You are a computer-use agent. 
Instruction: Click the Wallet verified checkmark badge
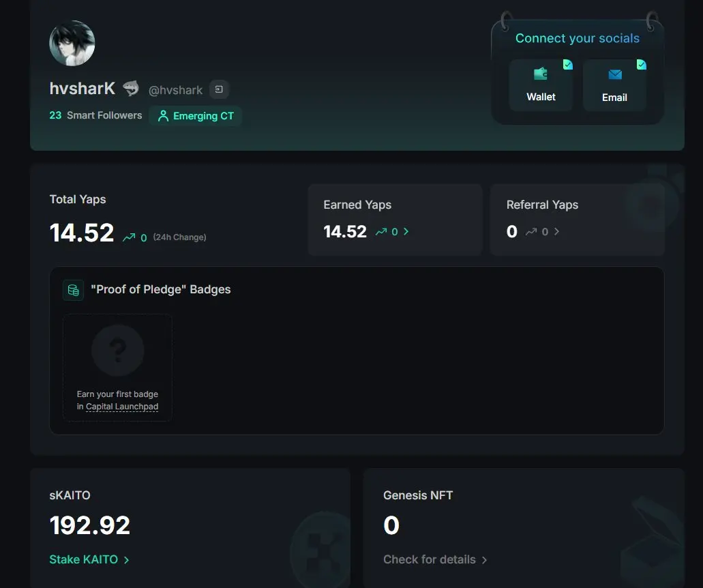567,65
